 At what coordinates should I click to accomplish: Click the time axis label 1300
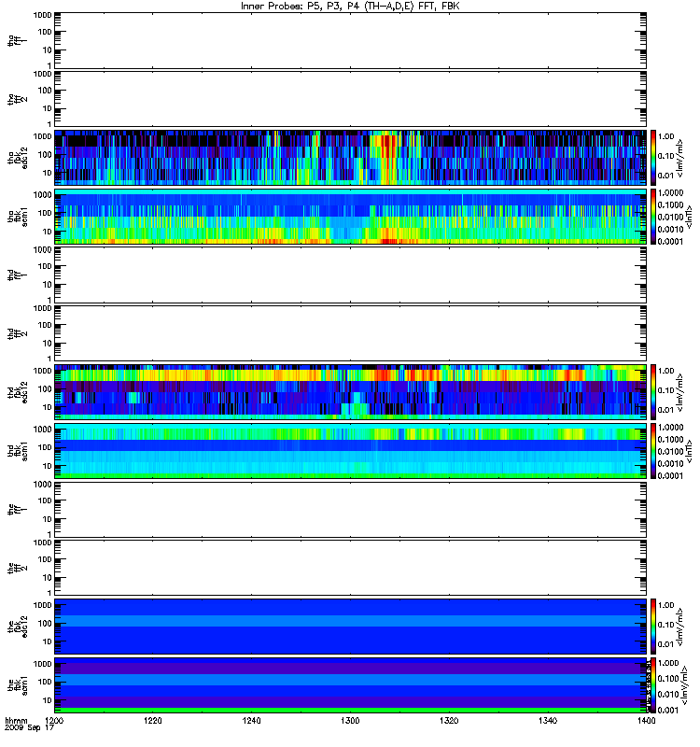350,721
